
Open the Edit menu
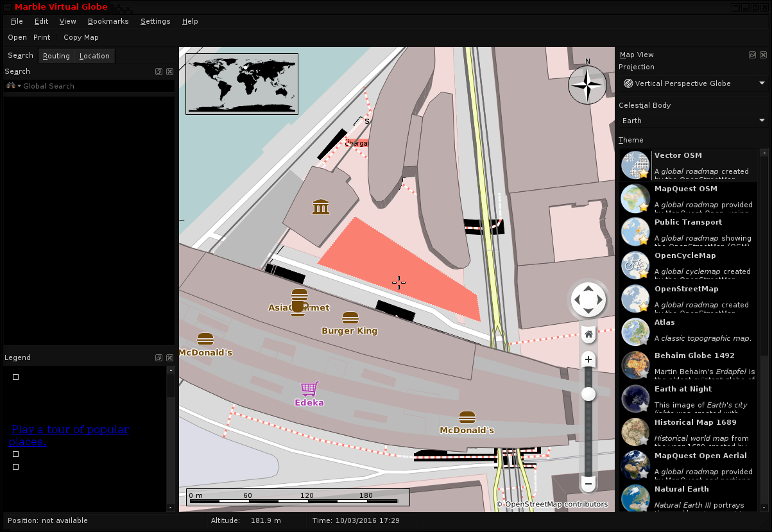point(41,21)
